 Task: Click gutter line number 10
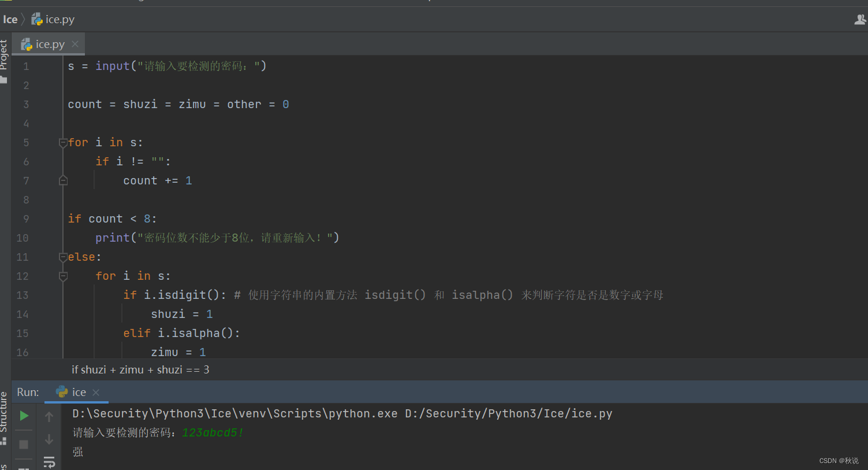23,238
